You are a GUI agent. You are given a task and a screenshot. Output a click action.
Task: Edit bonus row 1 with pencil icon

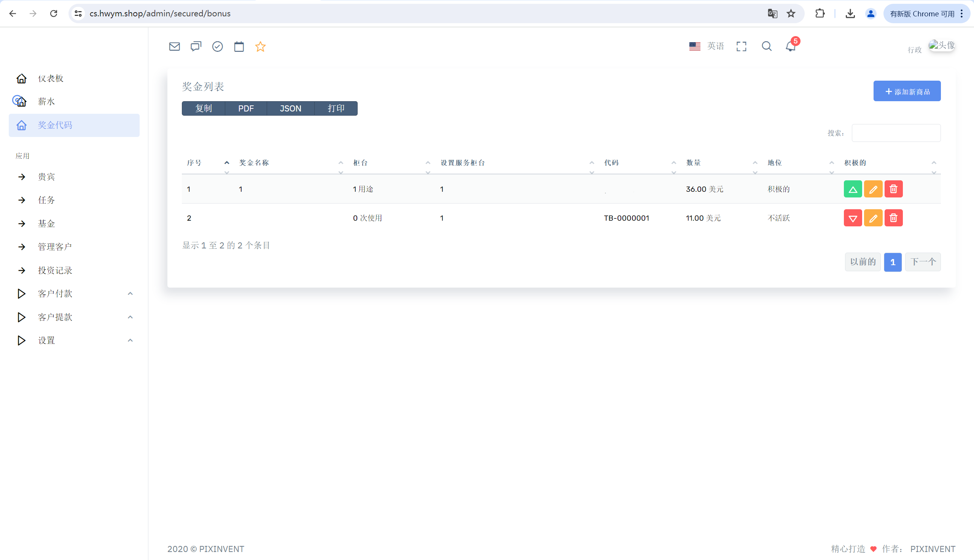point(873,189)
